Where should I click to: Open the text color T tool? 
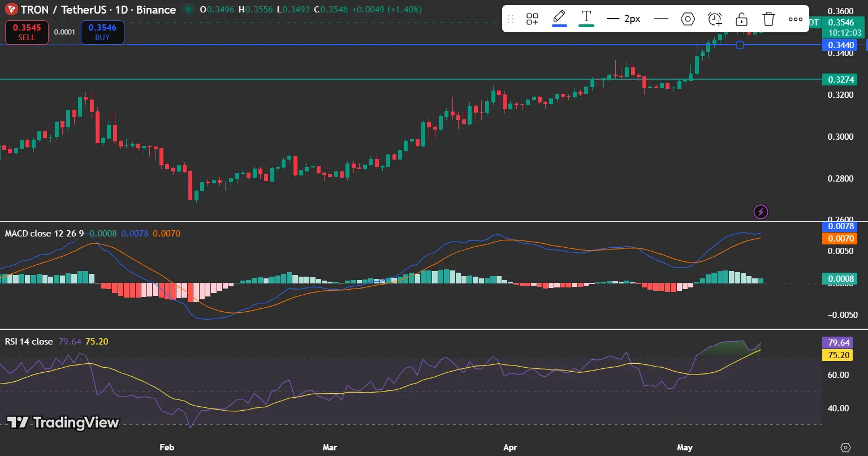click(x=586, y=18)
